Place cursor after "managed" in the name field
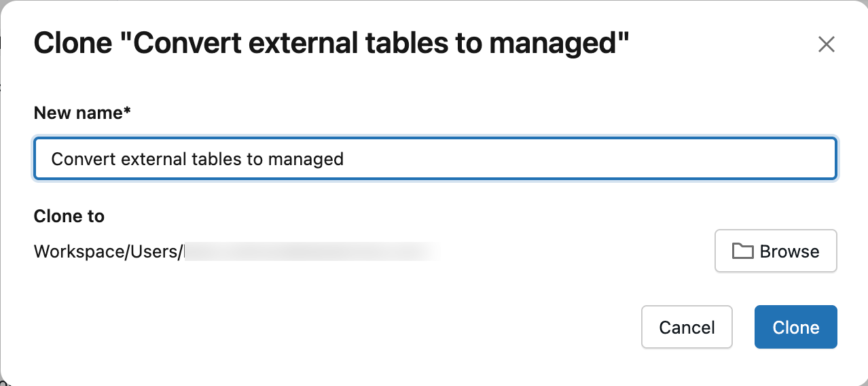This screenshot has height=386, width=868. (x=344, y=159)
